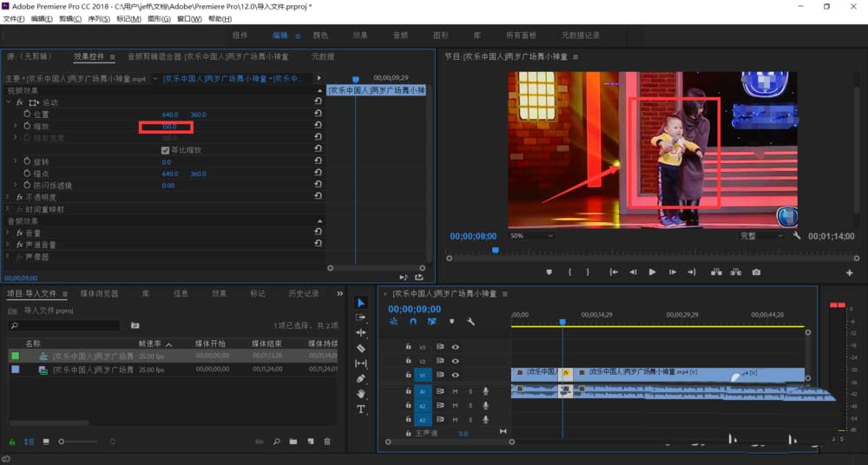The width and height of the screenshot is (868, 465).
Task: Toggle the timeline snap magnet icon
Action: tap(413, 322)
